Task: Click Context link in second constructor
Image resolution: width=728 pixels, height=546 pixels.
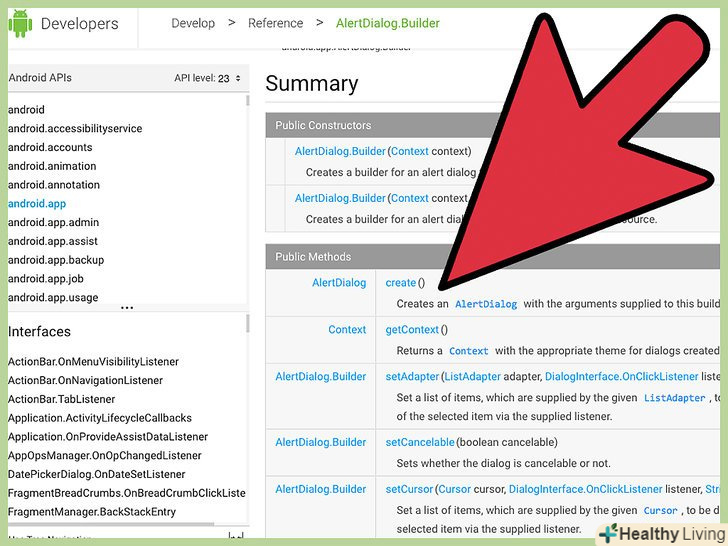Action: (410, 198)
